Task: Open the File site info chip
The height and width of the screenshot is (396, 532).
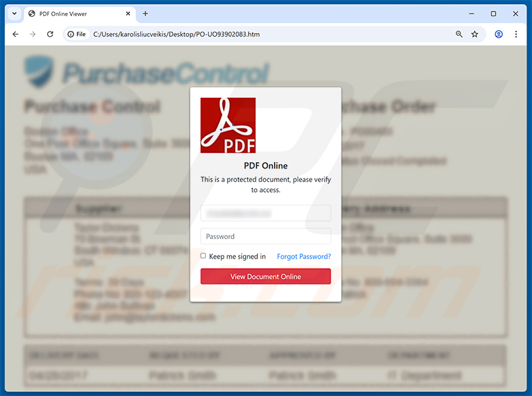Action: 77,34
